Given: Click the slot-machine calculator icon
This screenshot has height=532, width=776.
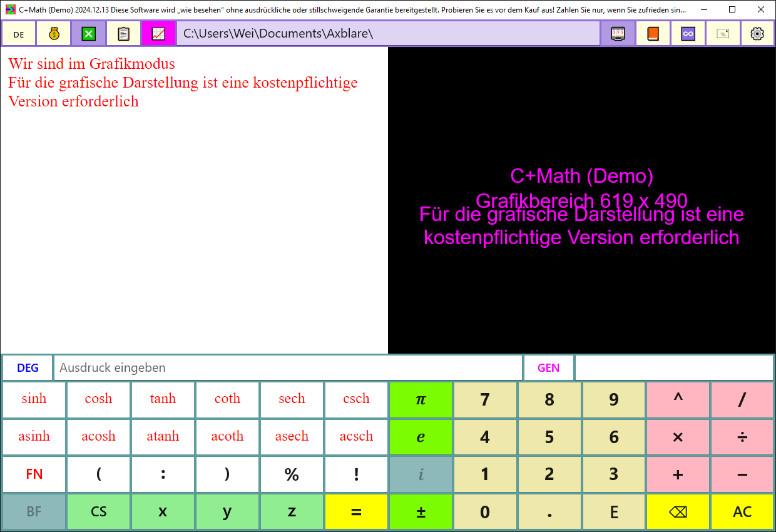Looking at the screenshot, I should click(x=618, y=34).
